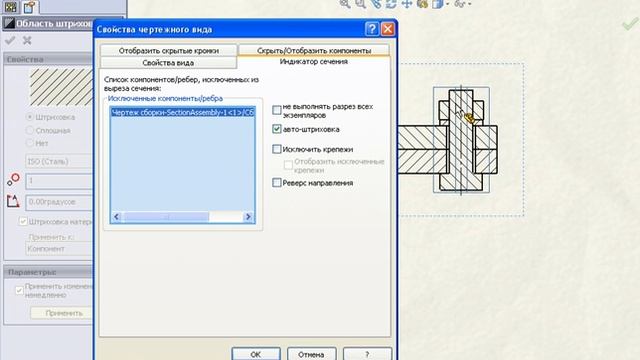Click the zoom to area magnifier icon
Image resolution: width=640 pixels, height=360 pixels.
(360, 4)
